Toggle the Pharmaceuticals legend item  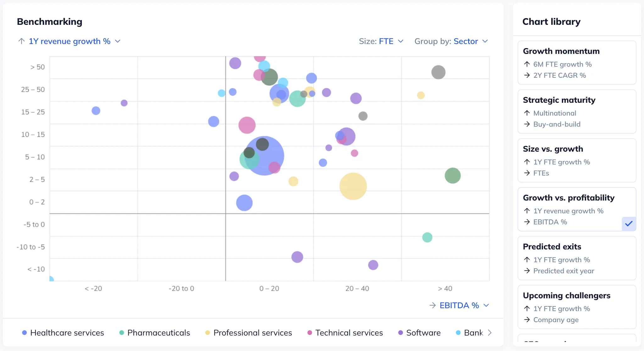pyautogui.click(x=155, y=332)
